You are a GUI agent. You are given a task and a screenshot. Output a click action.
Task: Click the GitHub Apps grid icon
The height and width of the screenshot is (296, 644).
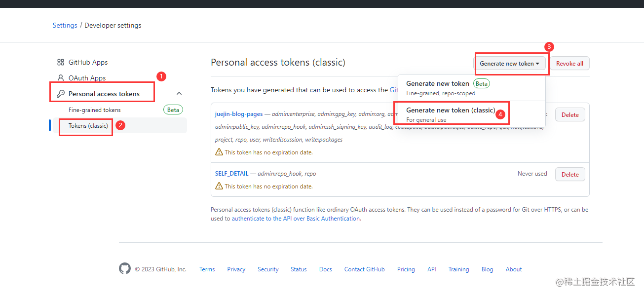click(x=61, y=62)
